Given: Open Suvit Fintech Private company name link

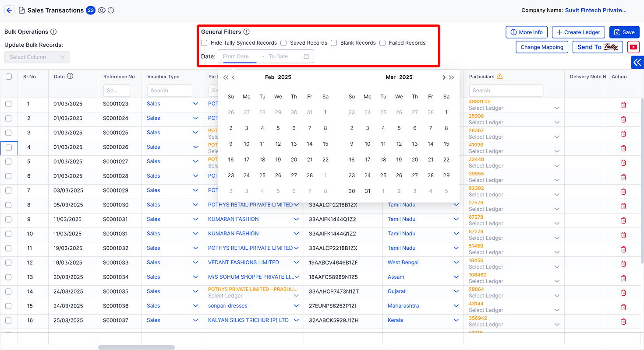Looking at the screenshot, I should click(596, 10).
